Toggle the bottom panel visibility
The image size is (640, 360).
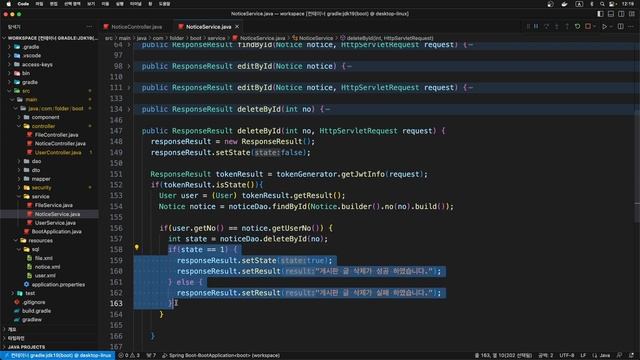(611, 14)
